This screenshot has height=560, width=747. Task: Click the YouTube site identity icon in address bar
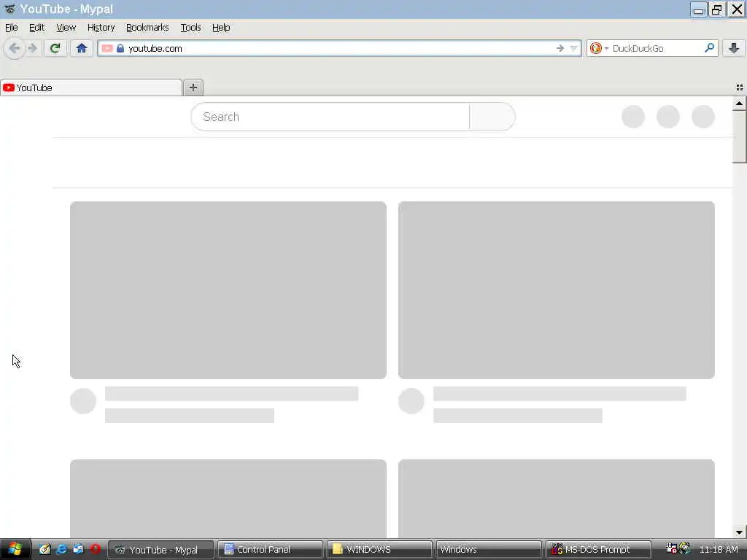(107, 48)
